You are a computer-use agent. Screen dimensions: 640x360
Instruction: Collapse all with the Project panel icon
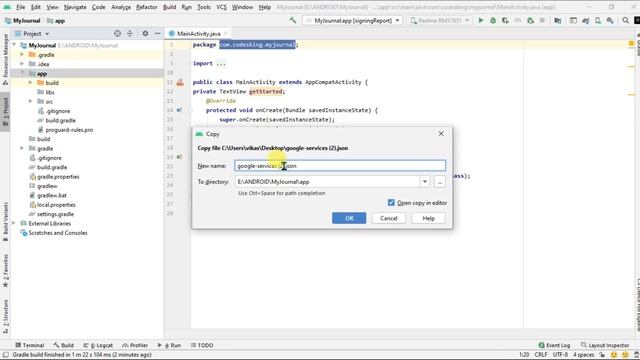130,33
